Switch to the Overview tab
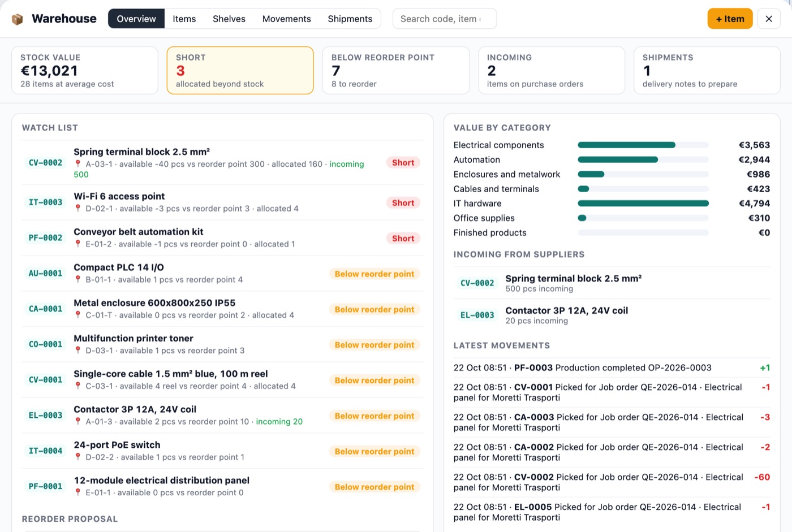 point(136,19)
